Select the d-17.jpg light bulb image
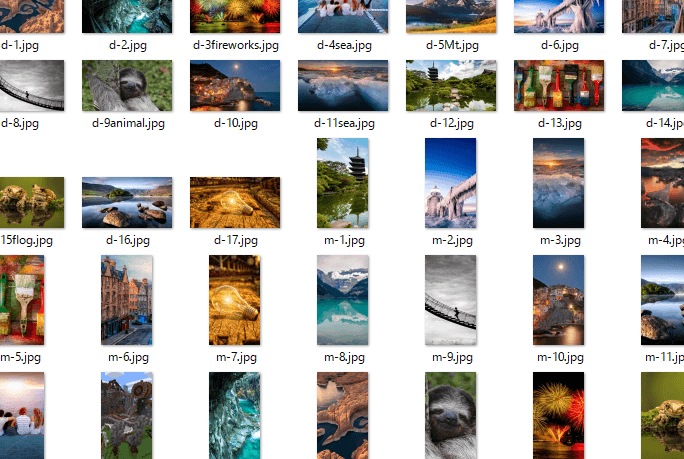Viewport: 684px width, 459px height. [x=235, y=203]
